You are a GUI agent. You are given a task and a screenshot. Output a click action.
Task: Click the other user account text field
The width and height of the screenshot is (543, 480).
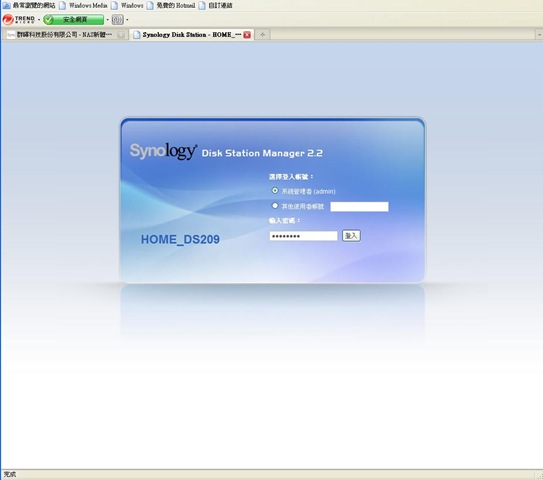[x=359, y=206]
